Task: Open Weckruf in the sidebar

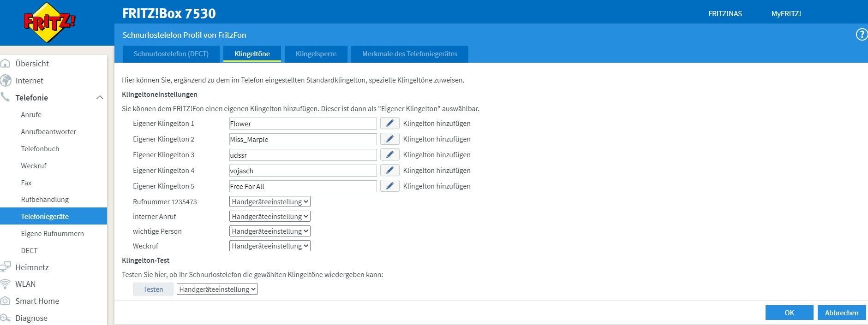Action: click(x=34, y=166)
